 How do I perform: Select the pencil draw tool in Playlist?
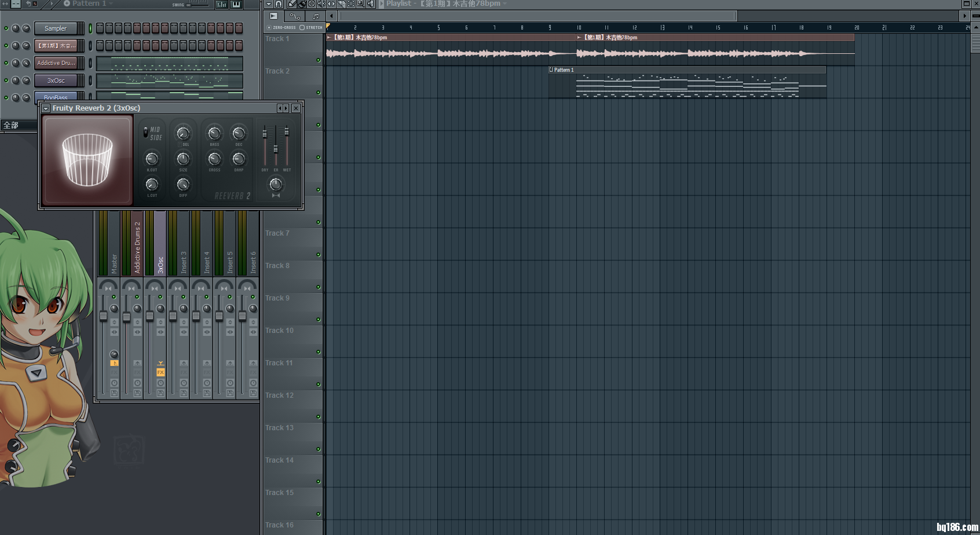pos(292,4)
